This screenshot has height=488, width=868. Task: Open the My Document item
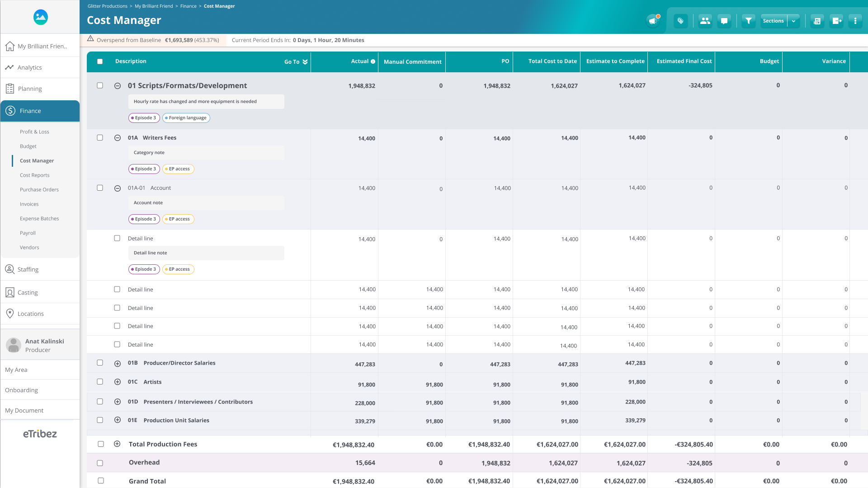pyautogui.click(x=40, y=410)
